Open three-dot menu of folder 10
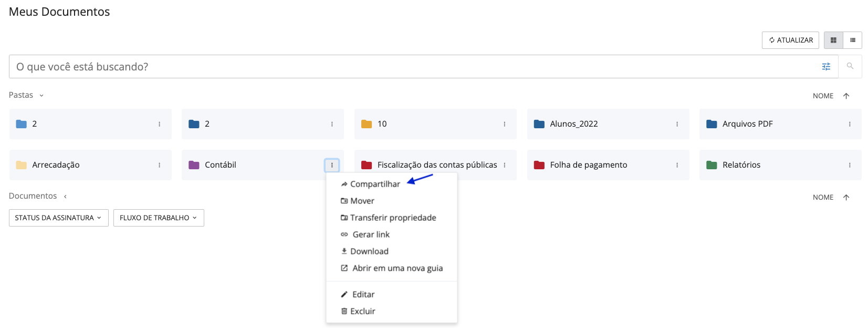Viewport: 868px width, 328px height. tap(504, 124)
